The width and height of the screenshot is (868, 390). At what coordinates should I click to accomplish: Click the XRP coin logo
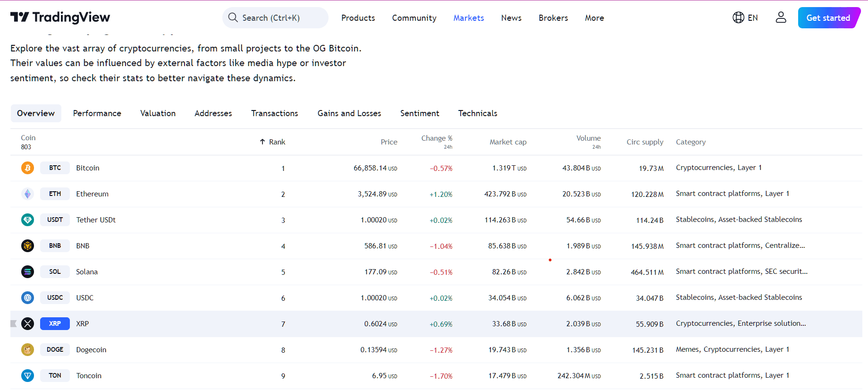(28, 324)
